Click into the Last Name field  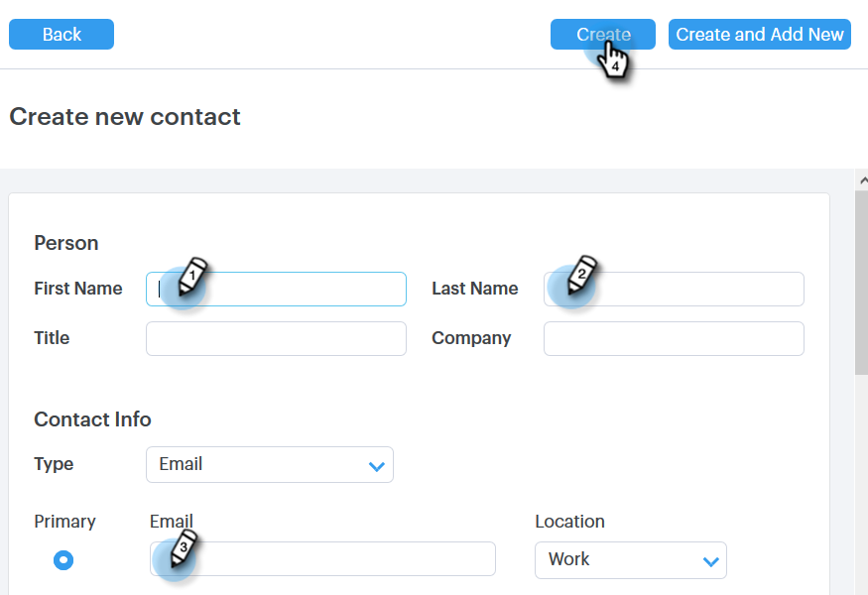[694, 289]
